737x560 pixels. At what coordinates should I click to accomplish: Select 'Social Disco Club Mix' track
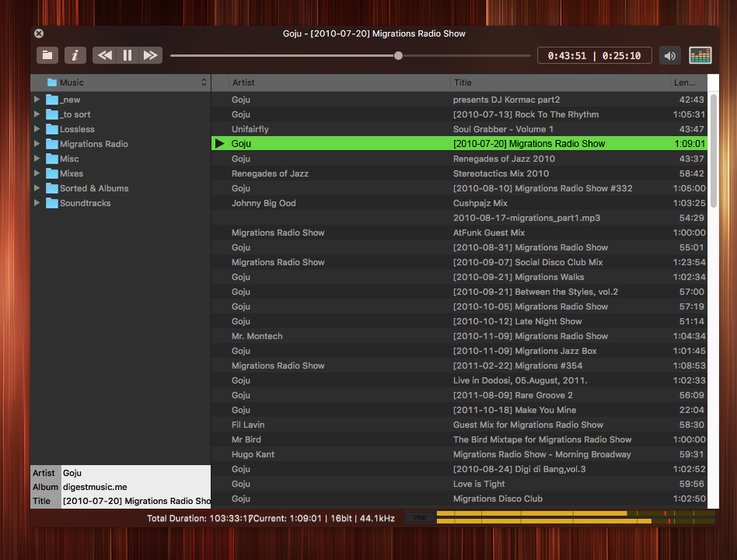(459, 262)
